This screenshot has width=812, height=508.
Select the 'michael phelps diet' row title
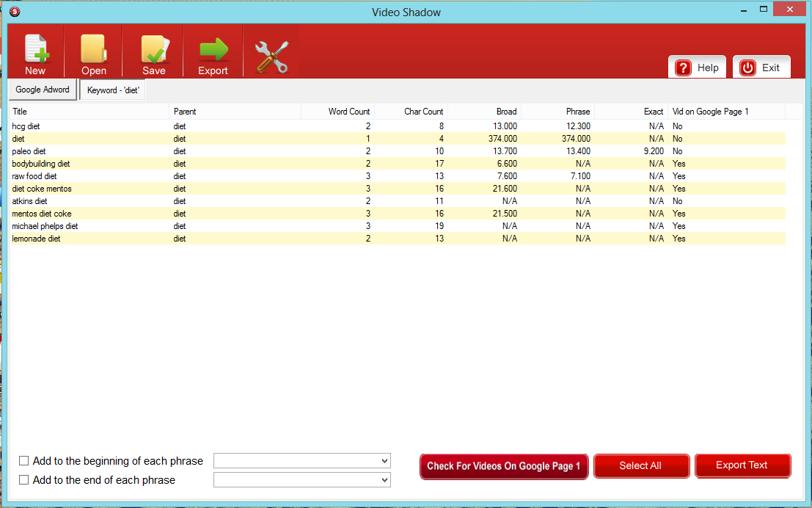pos(45,226)
